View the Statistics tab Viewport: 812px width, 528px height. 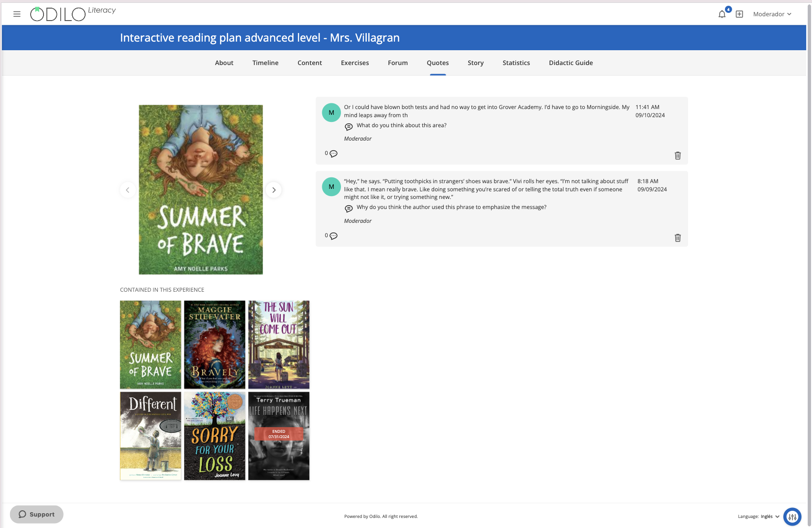tap(516, 63)
